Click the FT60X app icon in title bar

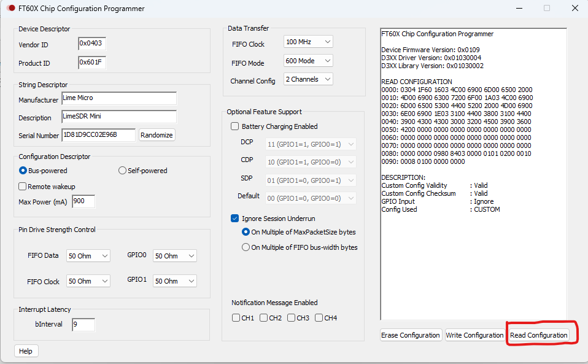10,9
